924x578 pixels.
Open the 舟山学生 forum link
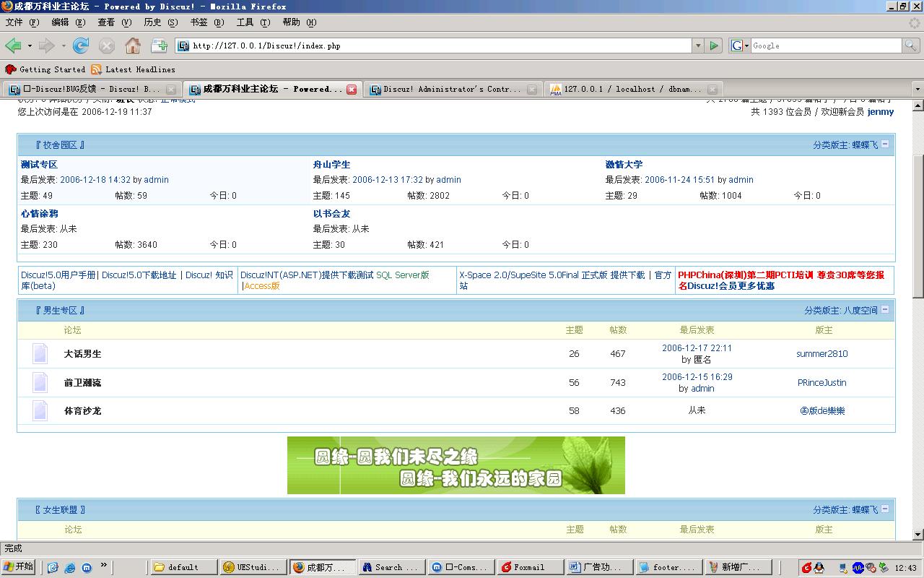[331, 165]
